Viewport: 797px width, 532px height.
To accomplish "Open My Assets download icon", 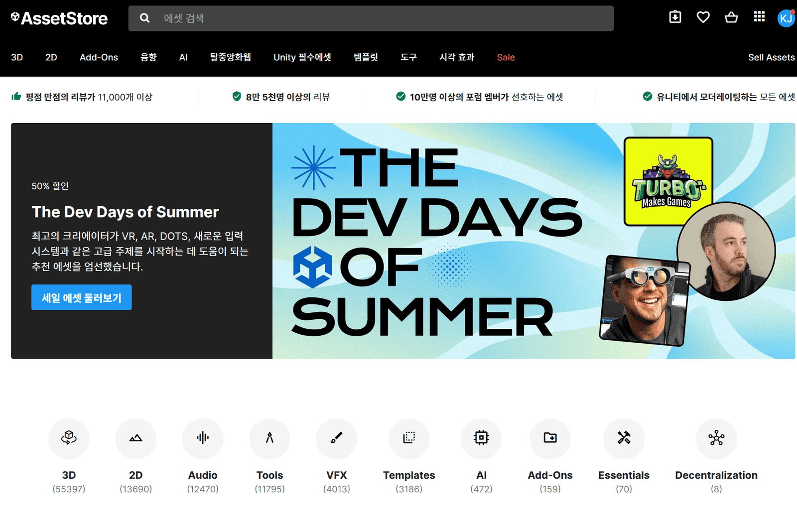I will click(x=675, y=17).
